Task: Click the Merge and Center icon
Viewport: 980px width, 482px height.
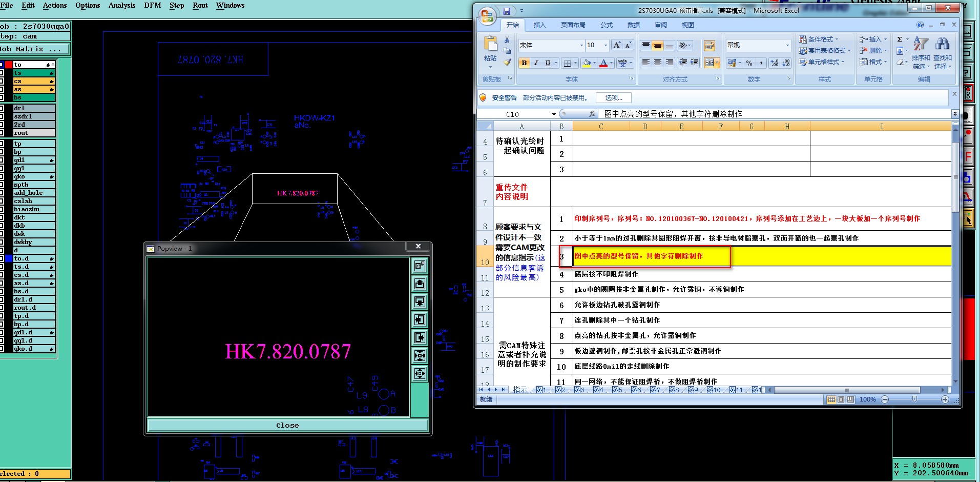Action: [x=709, y=63]
